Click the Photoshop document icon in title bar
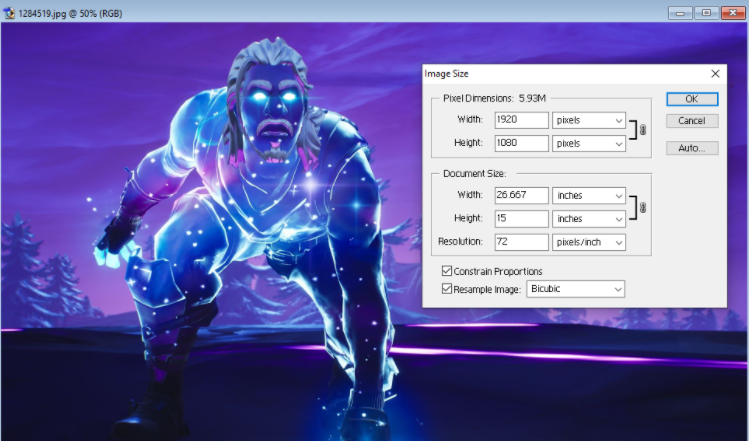749x442 pixels. (x=9, y=13)
